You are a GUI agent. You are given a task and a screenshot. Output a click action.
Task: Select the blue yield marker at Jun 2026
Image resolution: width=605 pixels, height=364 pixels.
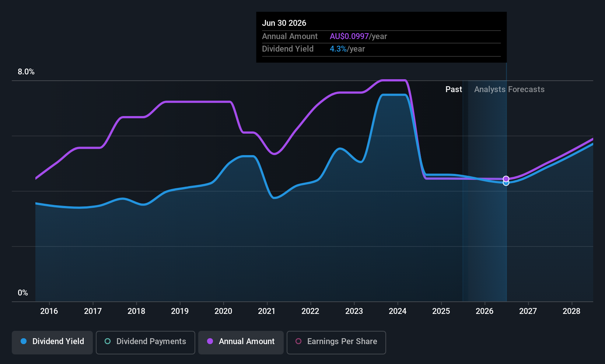point(506,183)
